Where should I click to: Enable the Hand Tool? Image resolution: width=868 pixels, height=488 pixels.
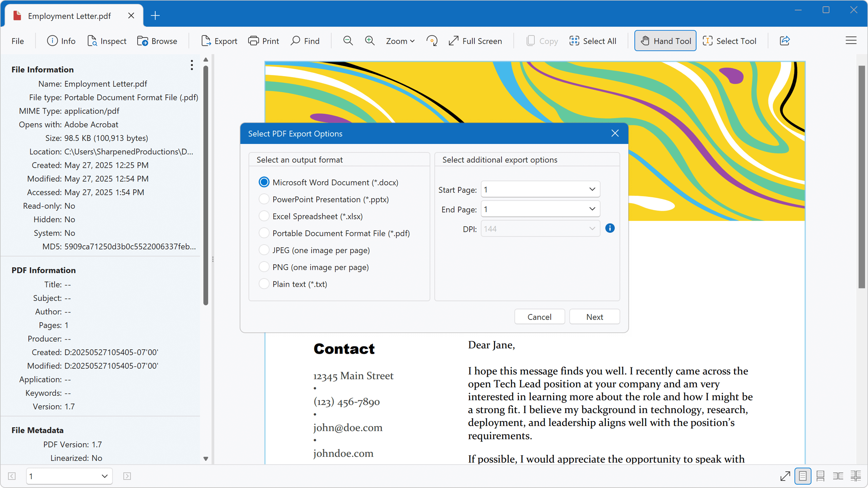point(665,40)
